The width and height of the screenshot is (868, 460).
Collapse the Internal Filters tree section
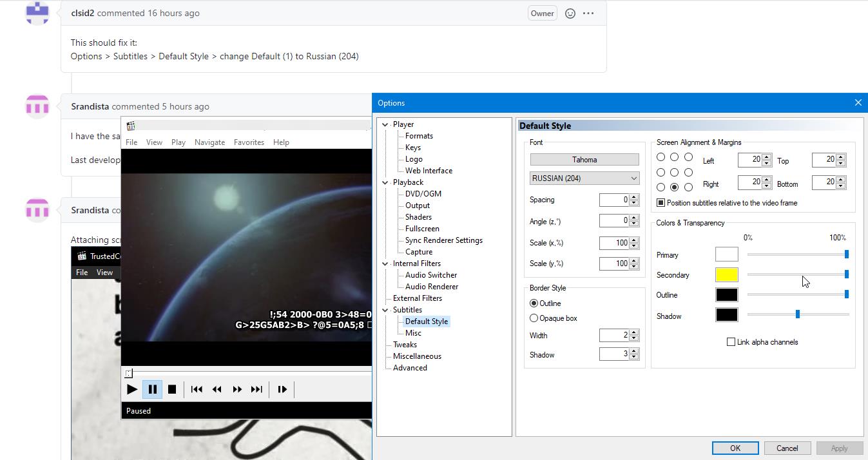click(385, 263)
